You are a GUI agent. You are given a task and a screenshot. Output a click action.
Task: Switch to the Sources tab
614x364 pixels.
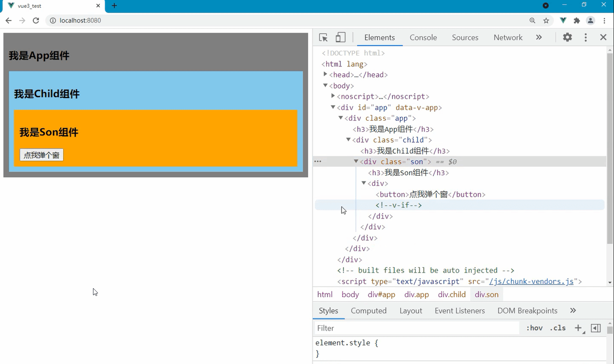click(465, 38)
